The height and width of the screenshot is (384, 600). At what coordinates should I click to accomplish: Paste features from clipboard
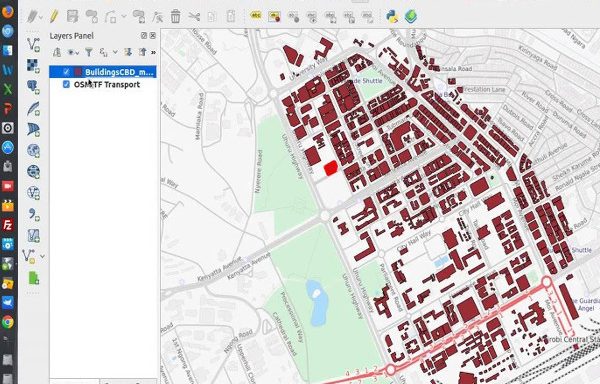[231, 16]
